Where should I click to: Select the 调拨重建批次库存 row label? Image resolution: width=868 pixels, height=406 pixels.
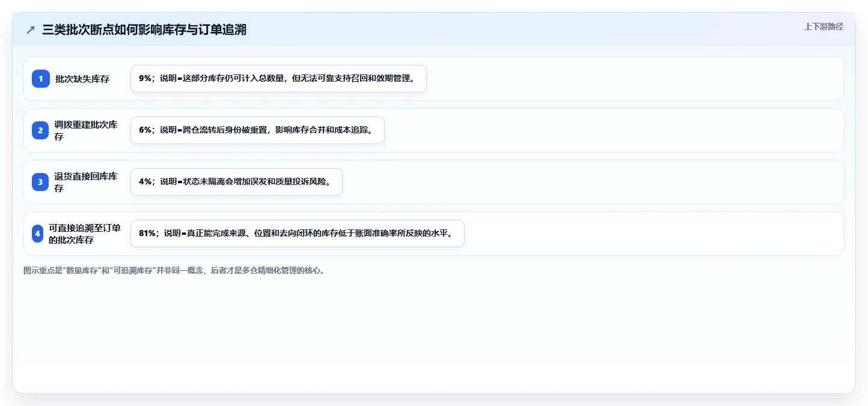[86, 130]
